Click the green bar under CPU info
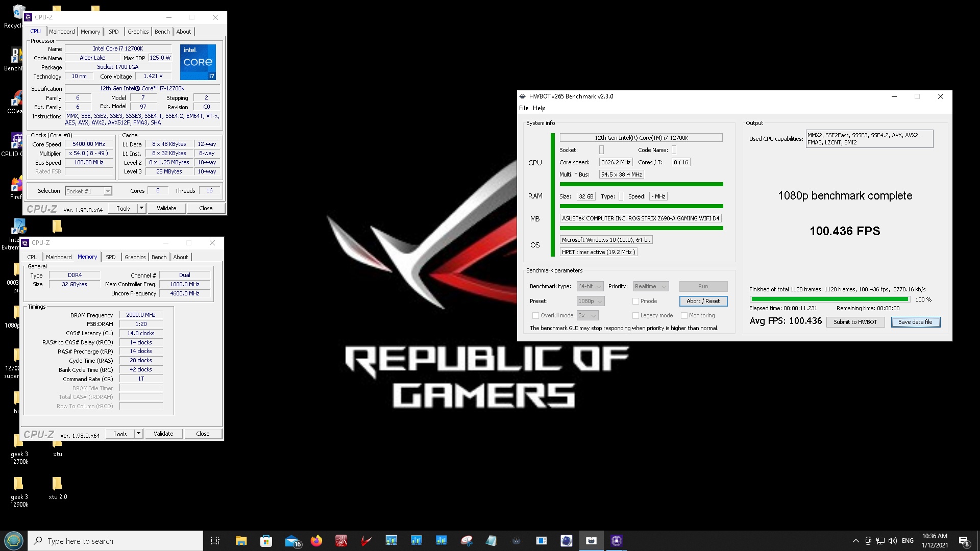This screenshot has width=980, height=551. pyautogui.click(x=641, y=184)
